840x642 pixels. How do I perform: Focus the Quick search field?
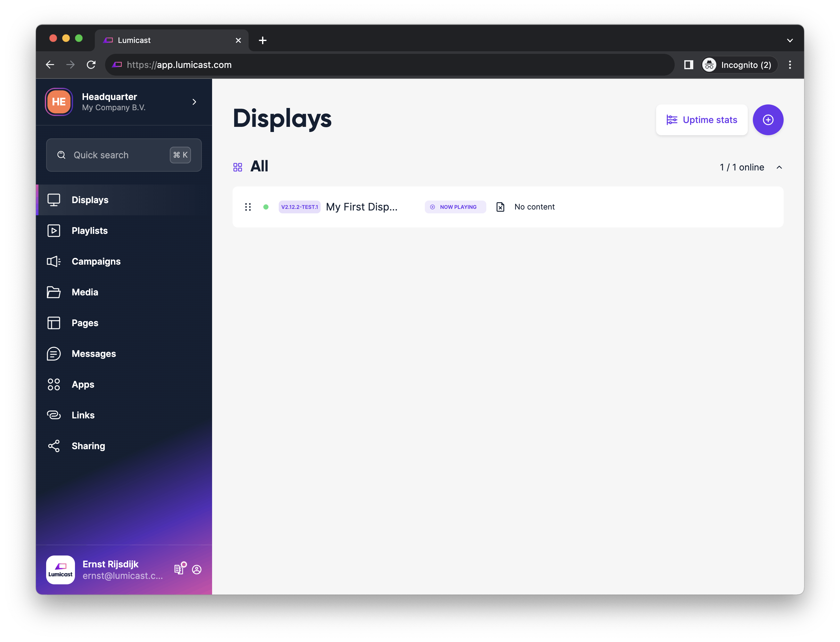coord(115,155)
